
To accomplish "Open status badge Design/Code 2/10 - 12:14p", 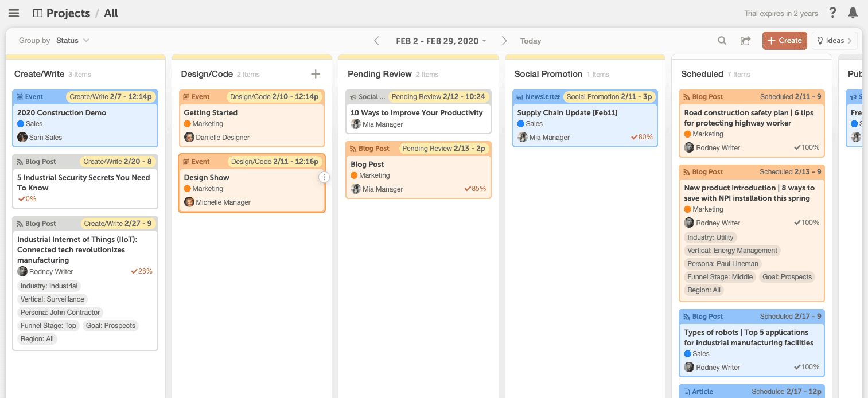I will [274, 97].
